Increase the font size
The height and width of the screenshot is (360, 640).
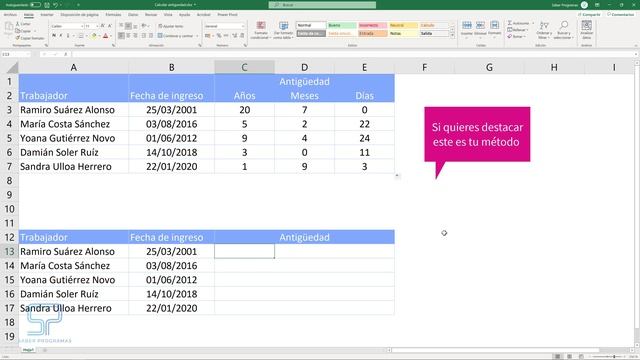(x=102, y=26)
